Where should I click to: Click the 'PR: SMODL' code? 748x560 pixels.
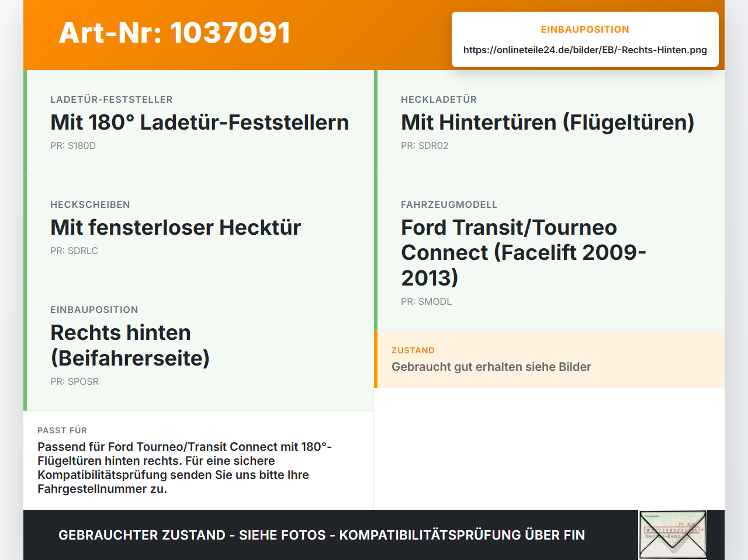tap(426, 301)
